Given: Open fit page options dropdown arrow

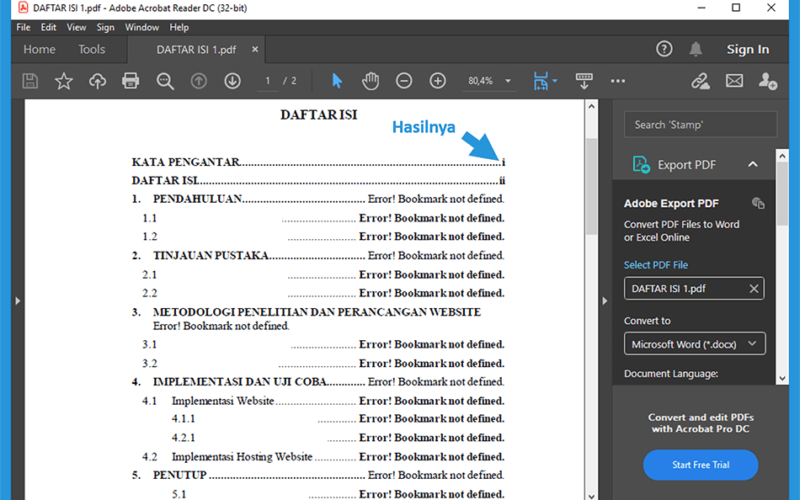Looking at the screenshot, I should tap(555, 81).
